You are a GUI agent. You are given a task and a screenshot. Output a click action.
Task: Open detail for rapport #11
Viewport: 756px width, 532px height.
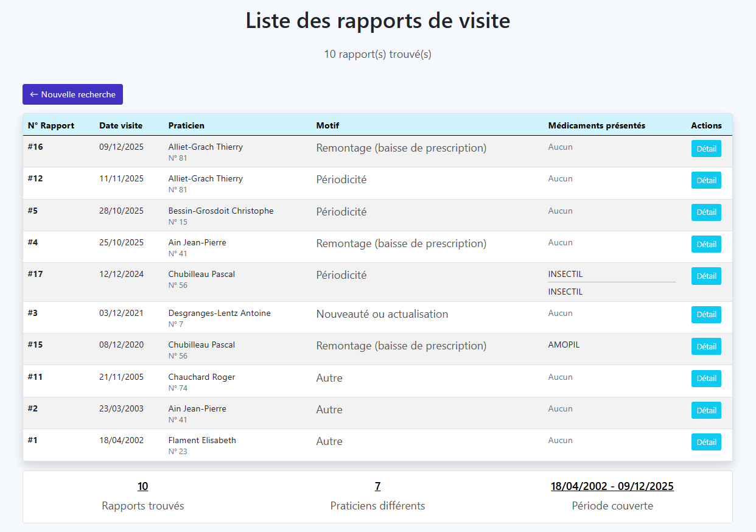click(706, 378)
